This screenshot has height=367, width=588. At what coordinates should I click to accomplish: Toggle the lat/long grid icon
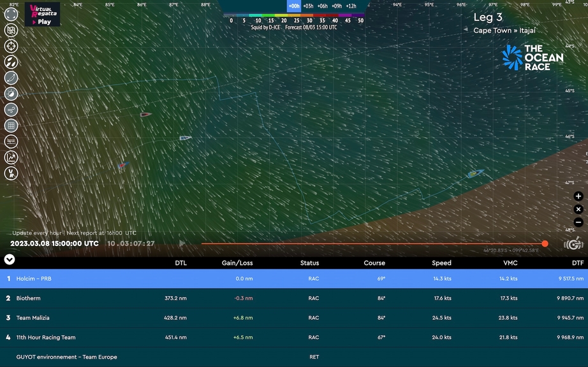[x=11, y=126]
